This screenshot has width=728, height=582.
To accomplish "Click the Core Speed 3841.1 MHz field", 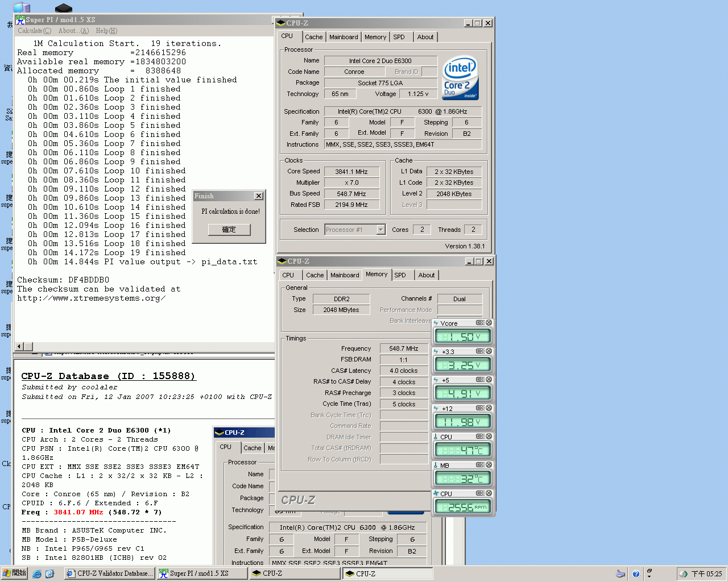I will click(351, 172).
